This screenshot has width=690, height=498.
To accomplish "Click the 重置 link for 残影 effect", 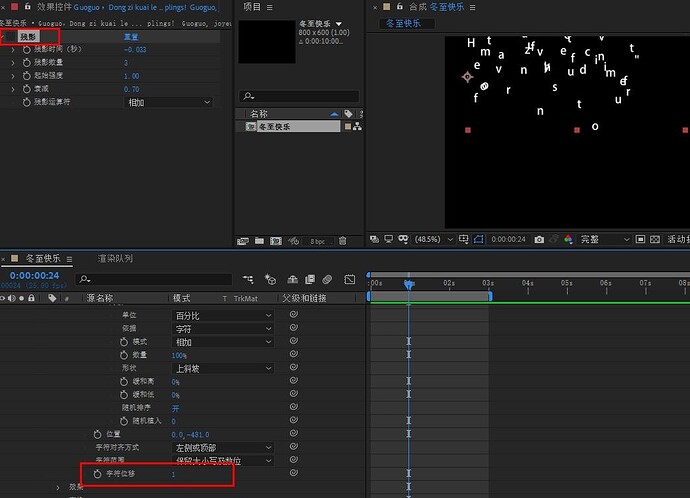I will point(131,37).
